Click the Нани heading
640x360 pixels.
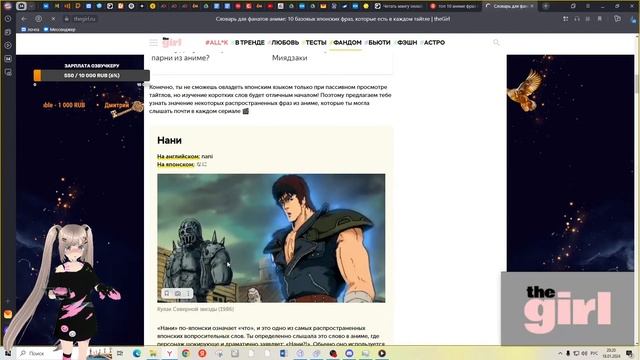coord(169,140)
